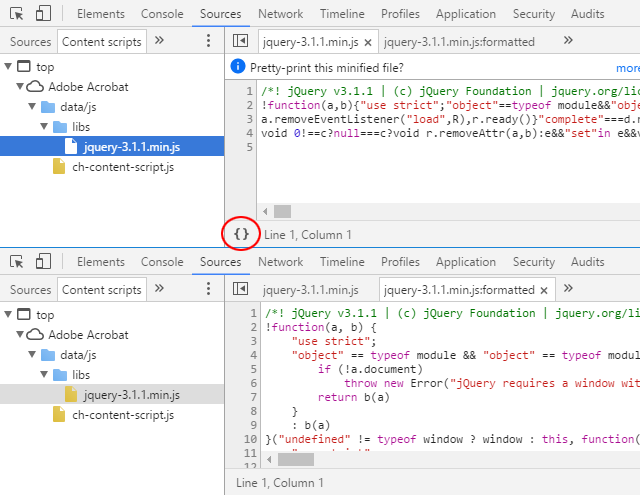The width and height of the screenshot is (640, 495).
Task: Select jquery-3.1.1.min.js file in lower tree
Action: (x=112, y=395)
